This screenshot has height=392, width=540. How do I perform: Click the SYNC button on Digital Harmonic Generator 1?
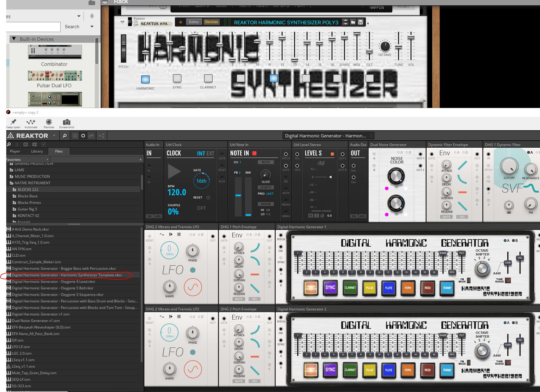click(330, 288)
